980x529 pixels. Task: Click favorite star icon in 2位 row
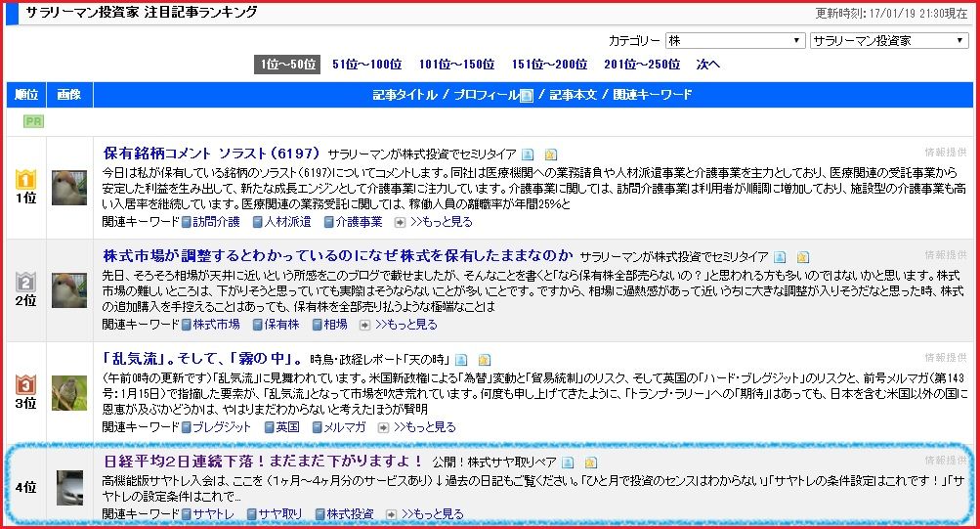[802, 257]
